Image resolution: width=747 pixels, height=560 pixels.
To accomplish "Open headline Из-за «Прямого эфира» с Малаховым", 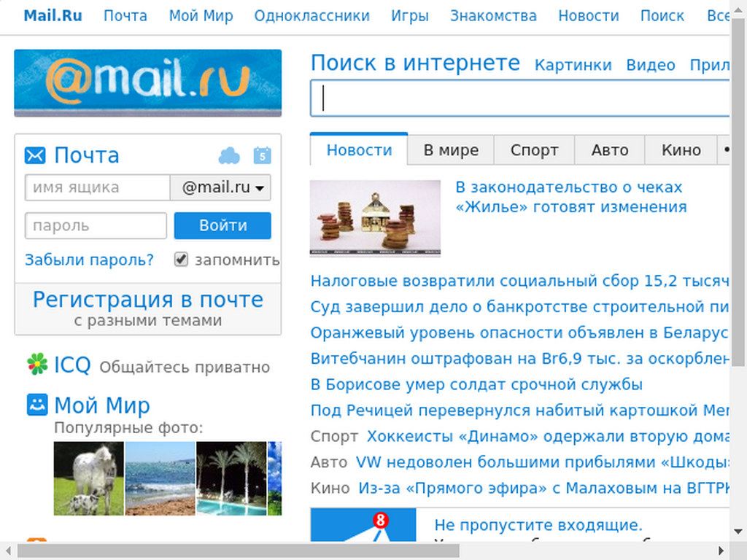I will click(x=544, y=488).
